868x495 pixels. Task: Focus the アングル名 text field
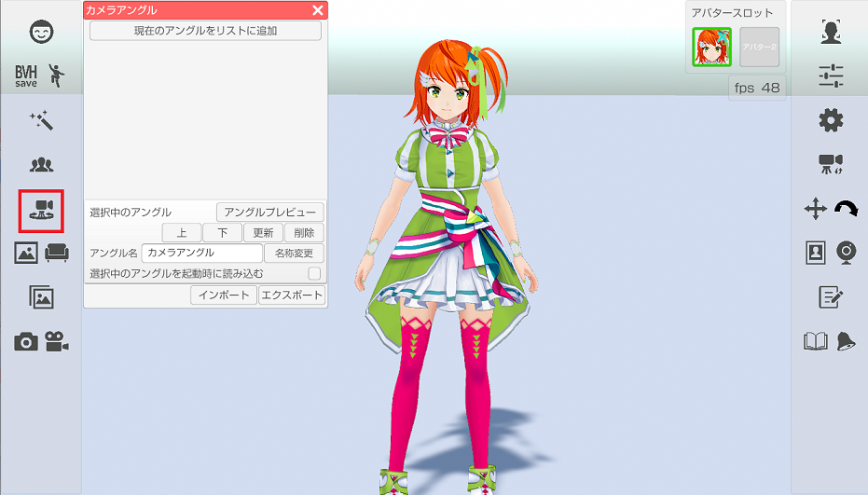[202, 253]
